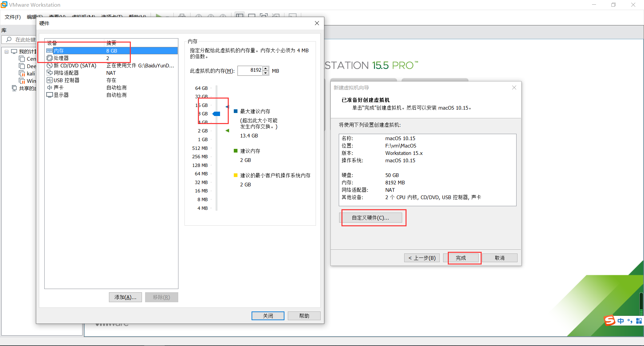Click the VM icon next to Dee

[22, 66]
